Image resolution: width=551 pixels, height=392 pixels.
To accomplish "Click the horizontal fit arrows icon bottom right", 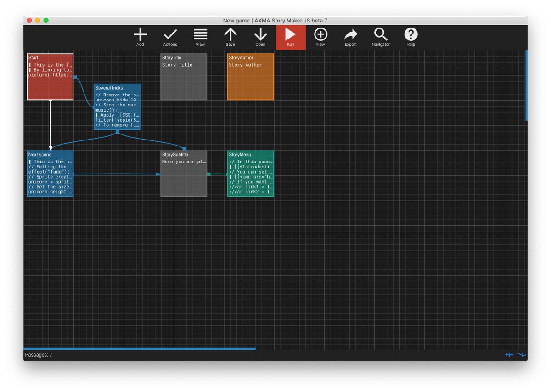I will coord(509,355).
